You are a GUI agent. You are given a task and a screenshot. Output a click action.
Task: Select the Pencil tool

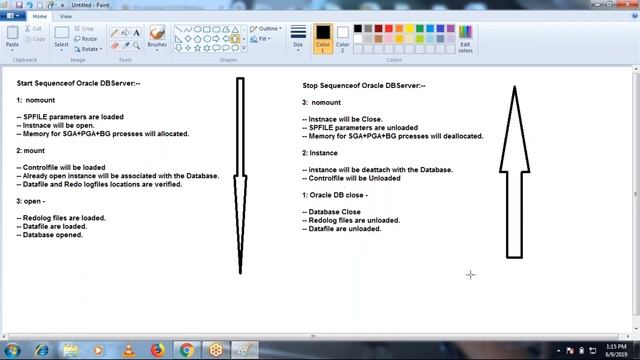pyautogui.click(x=115, y=33)
